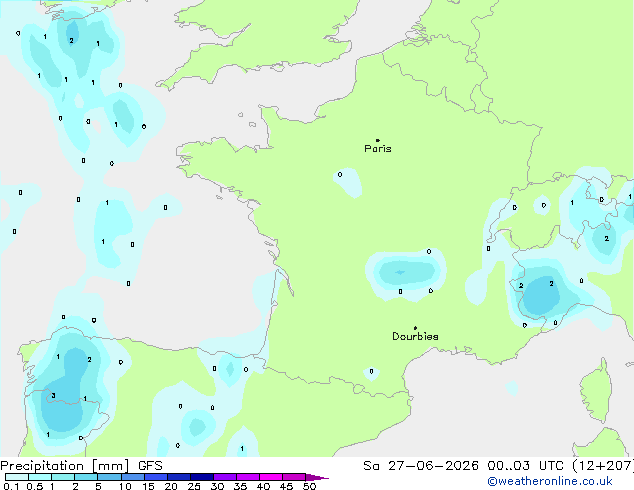Pick legend swatch between 10 and 15

point(133,477)
